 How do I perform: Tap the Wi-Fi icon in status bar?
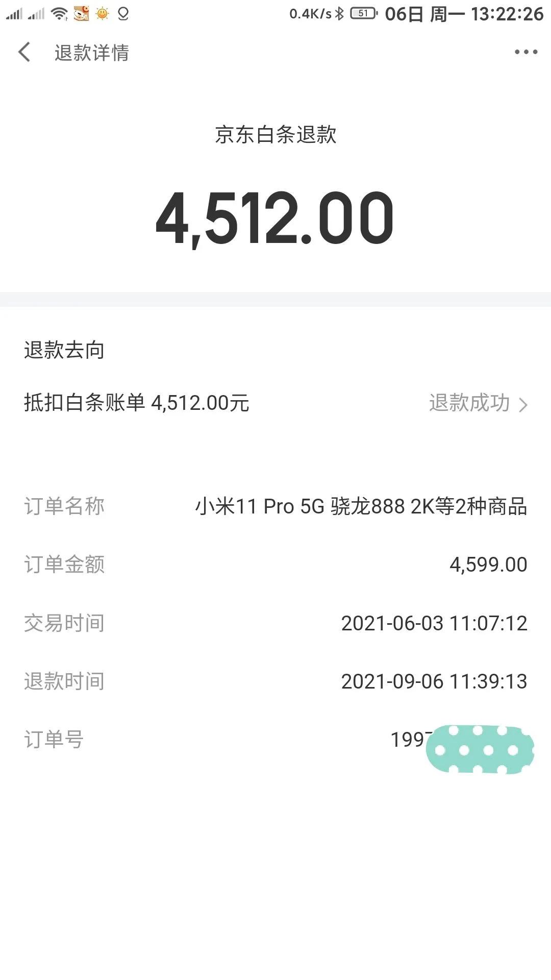[x=59, y=14]
